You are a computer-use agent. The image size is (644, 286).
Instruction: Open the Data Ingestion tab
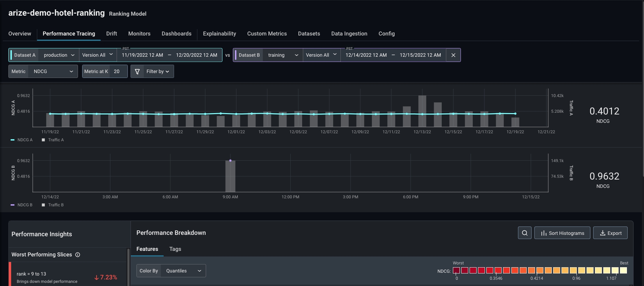coord(349,34)
